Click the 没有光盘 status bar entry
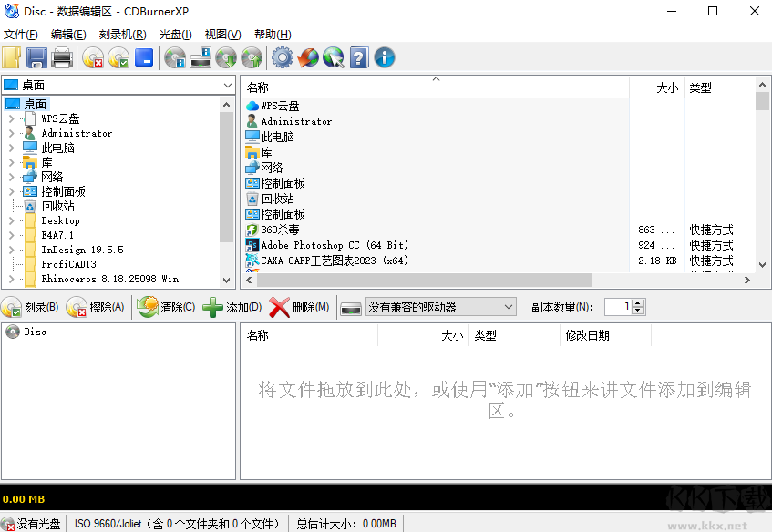Viewport: 772px width, 532px height. pyautogui.click(x=31, y=524)
